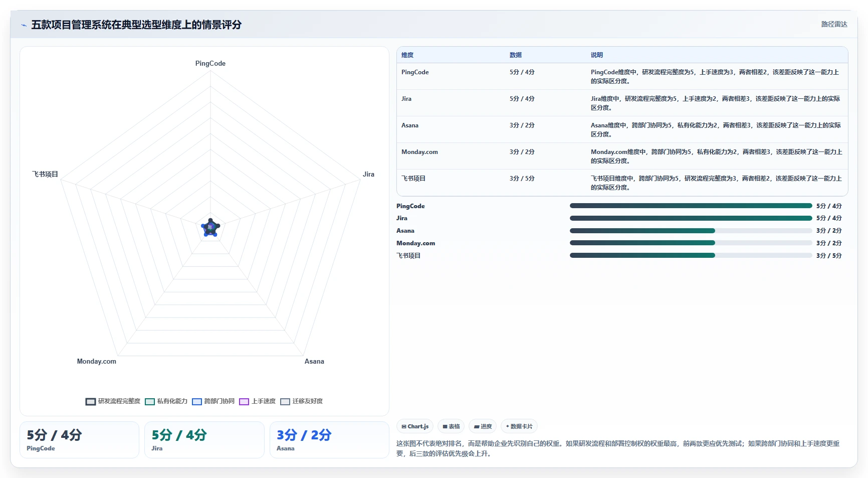
Task: Click the Jira radar axis label
Action: click(x=368, y=174)
